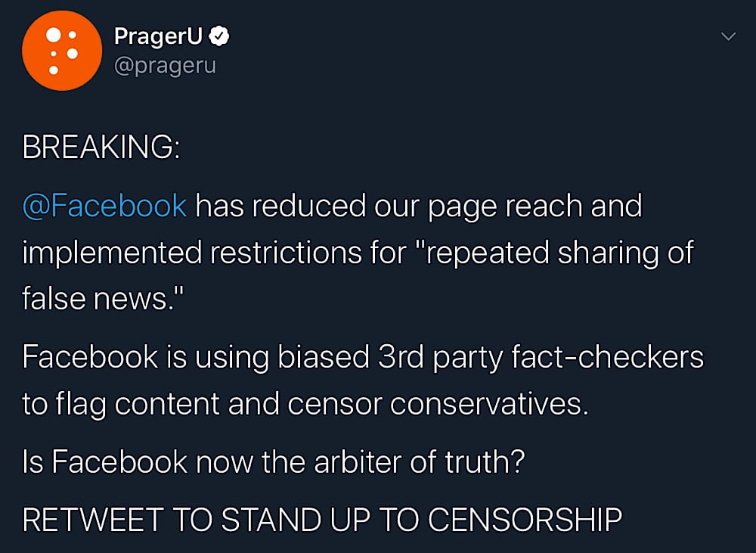Click the words "false news."
Screen dimensions: 756x553
pyautogui.click(x=103, y=298)
